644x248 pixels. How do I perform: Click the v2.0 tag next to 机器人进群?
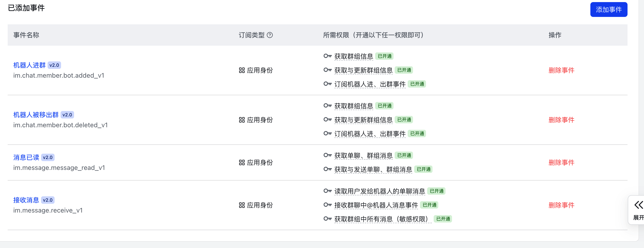tap(55, 65)
